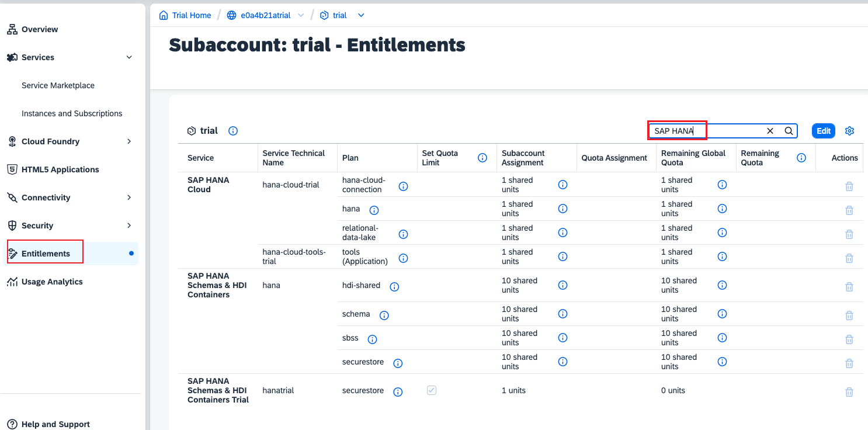Open info icon next to trial heading

233,131
